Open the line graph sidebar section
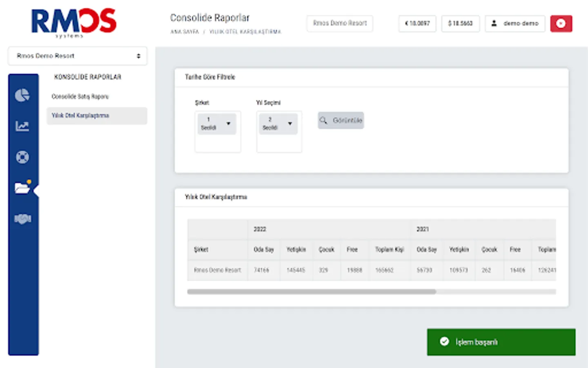Image resolution: width=588 pixels, height=368 pixels. click(x=22, y=126)
